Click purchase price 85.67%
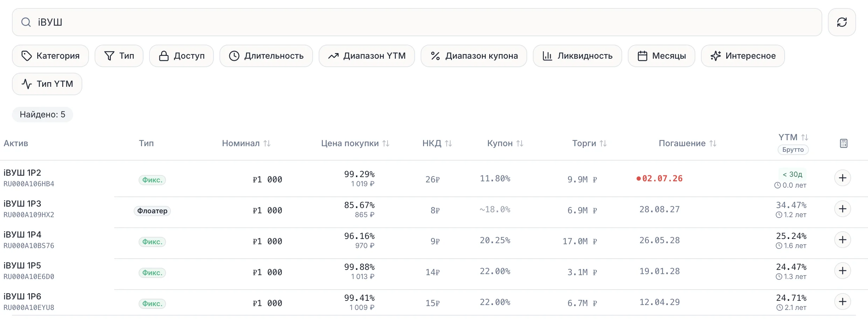 (x=359, y=205)
